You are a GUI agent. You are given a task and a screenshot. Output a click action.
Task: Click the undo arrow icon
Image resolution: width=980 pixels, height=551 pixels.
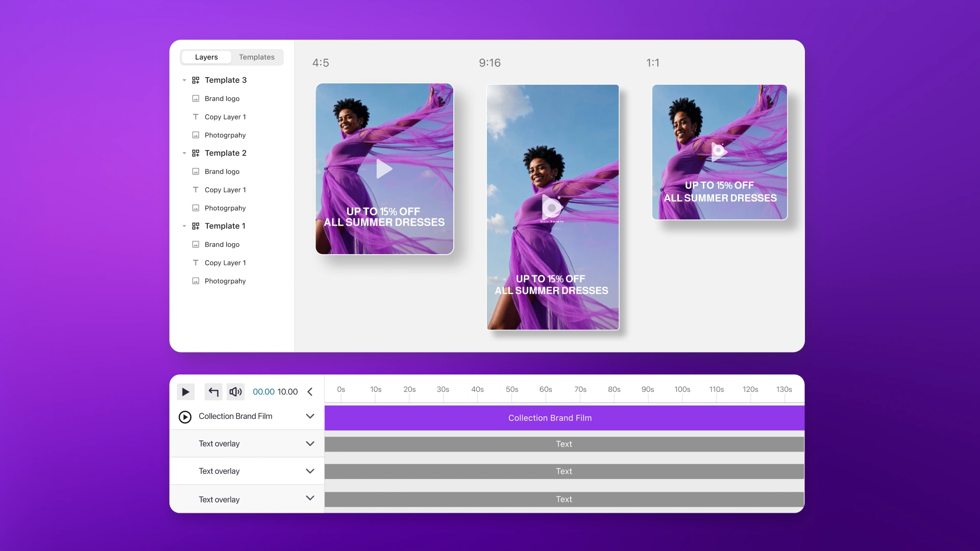213,392
